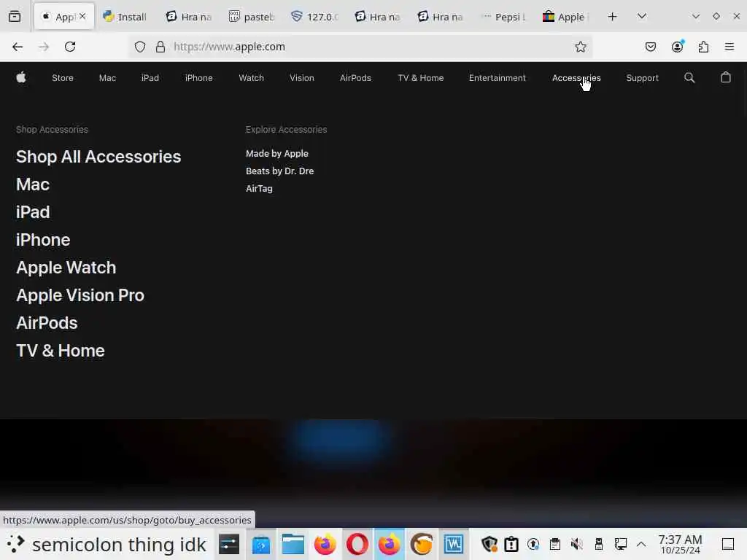Select Mac under Shop Accessories
The image size is (747, 560).
click(x=33, y=184)
